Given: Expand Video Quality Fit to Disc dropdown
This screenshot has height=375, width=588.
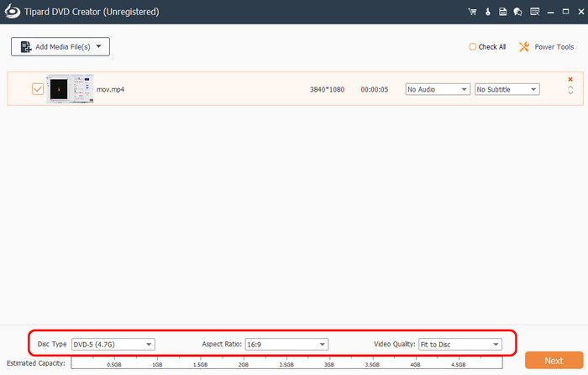Looking at the screenshot, I should (460, 344).
